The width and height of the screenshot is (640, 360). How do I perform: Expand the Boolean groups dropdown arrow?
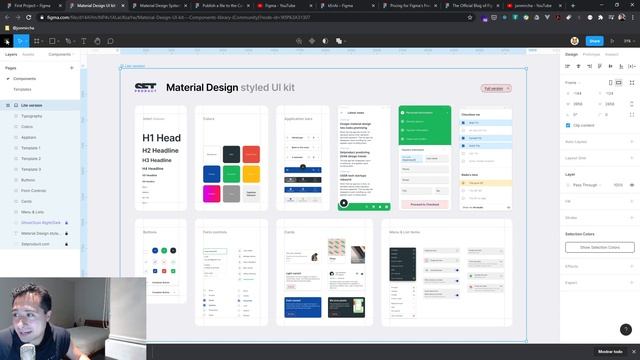(345, 42)
